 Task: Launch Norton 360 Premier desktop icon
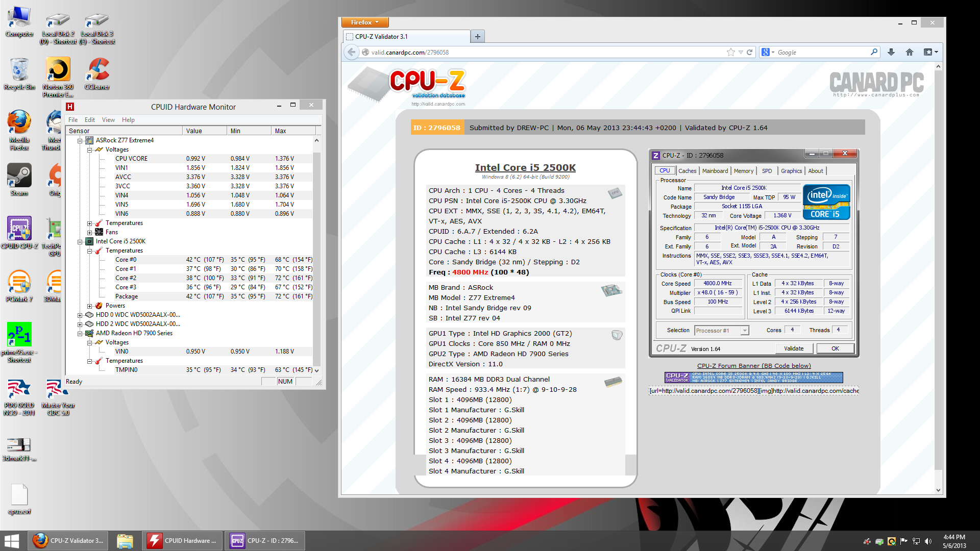[x=58, y=77]
